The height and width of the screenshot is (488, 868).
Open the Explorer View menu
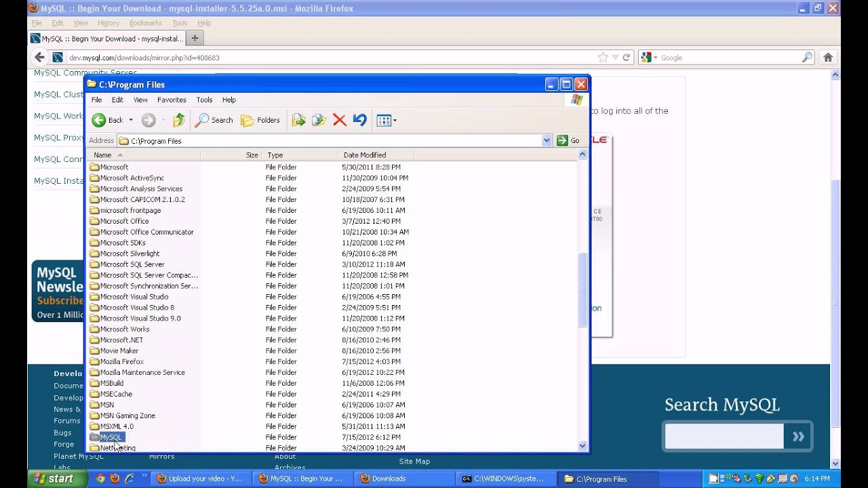click(140, 100)
